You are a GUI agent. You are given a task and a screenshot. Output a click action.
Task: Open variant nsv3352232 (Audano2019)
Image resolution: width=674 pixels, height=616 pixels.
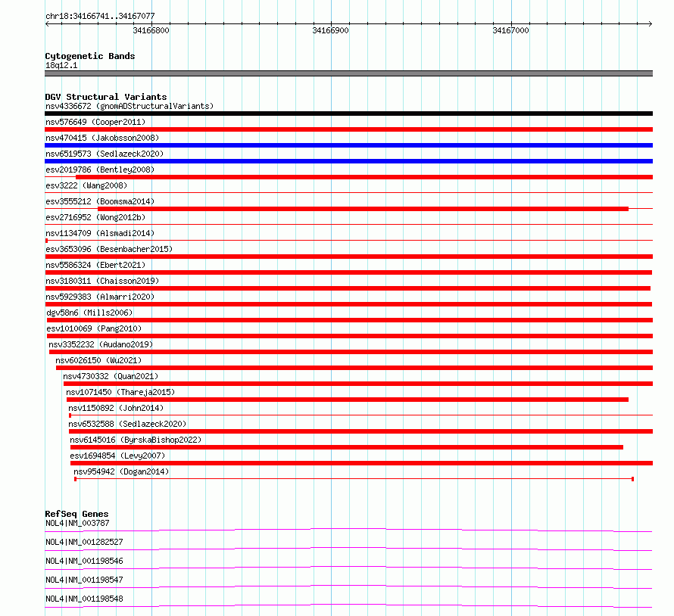pos(101,344)
